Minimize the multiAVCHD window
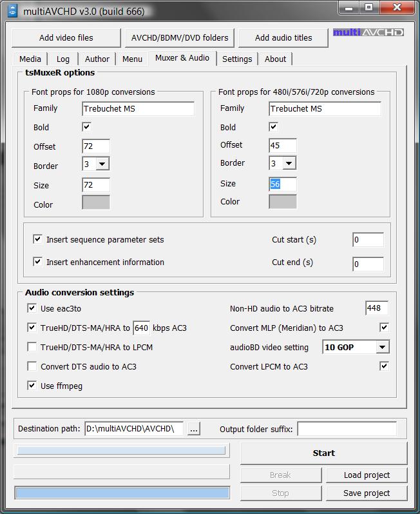The image size is (420, 514). (349, 8)
